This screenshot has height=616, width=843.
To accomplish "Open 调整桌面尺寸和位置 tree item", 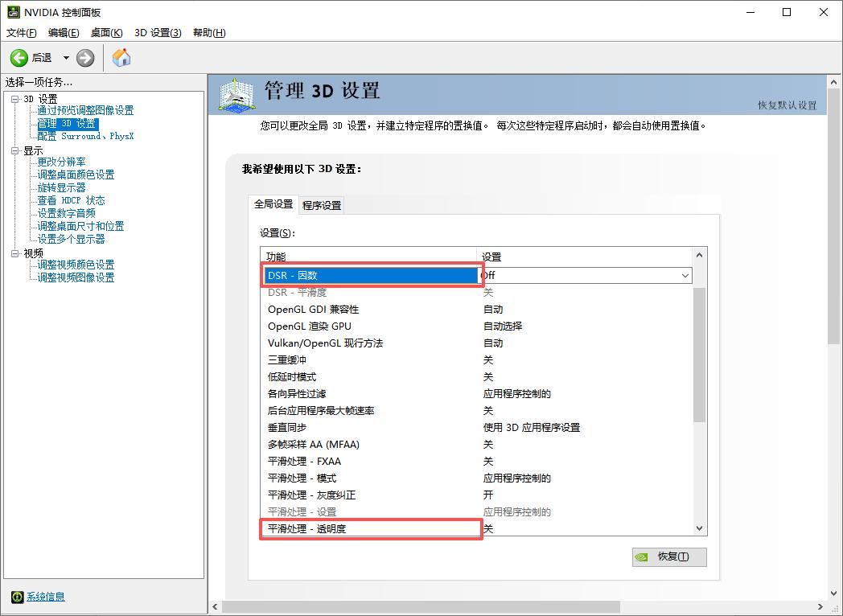I will (x=80, y=226).
